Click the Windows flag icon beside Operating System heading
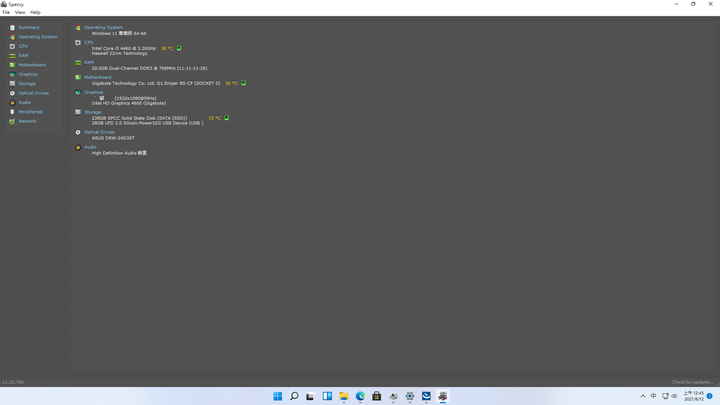This screenshot has width=720, height=405. point(78,28)
